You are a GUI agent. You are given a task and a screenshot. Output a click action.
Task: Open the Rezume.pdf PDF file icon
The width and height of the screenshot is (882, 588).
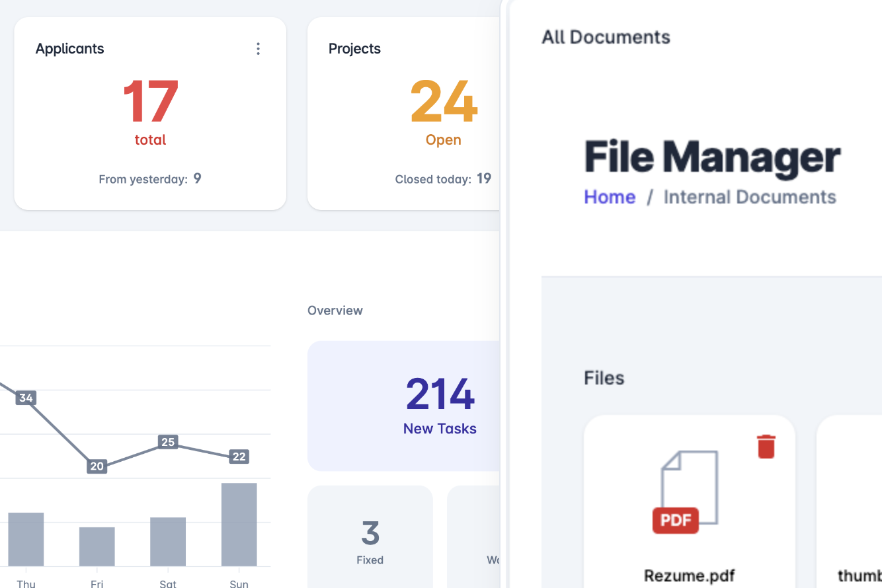click(x=685, y=492)
